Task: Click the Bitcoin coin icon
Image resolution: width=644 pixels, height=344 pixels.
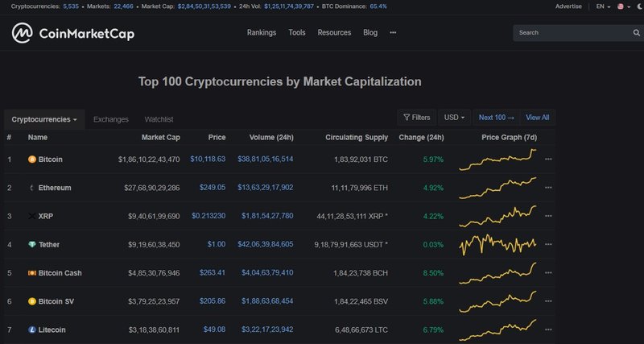Action: pos(32,160)
